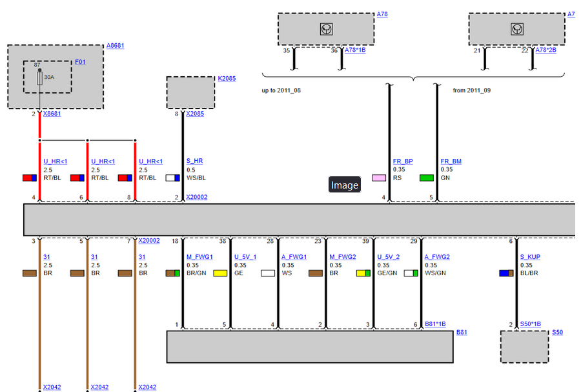Click the yellow GE swatch for U_5V_1
The image size is (581, 392).
(220, 273)
